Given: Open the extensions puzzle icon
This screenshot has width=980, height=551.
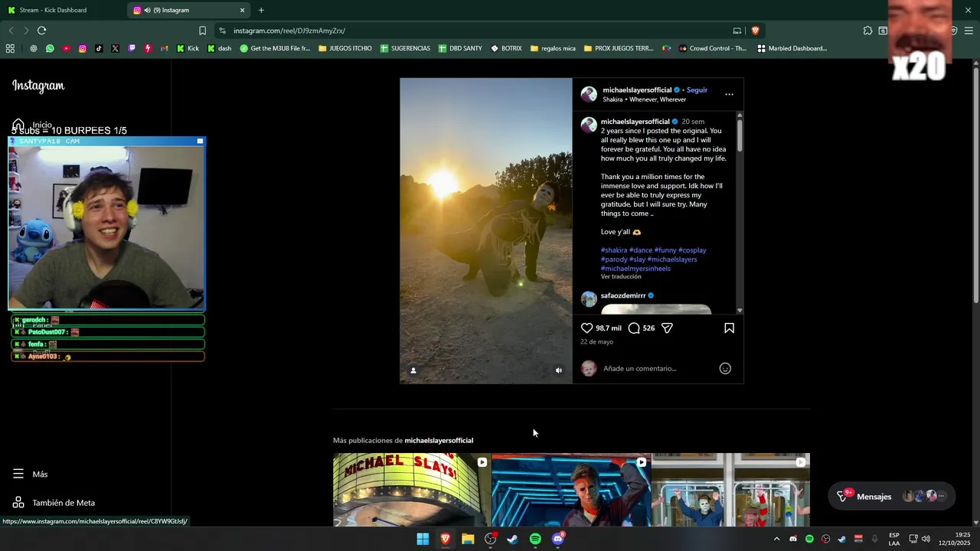Looking at the screenshot, I should click(x=867, y=31).
